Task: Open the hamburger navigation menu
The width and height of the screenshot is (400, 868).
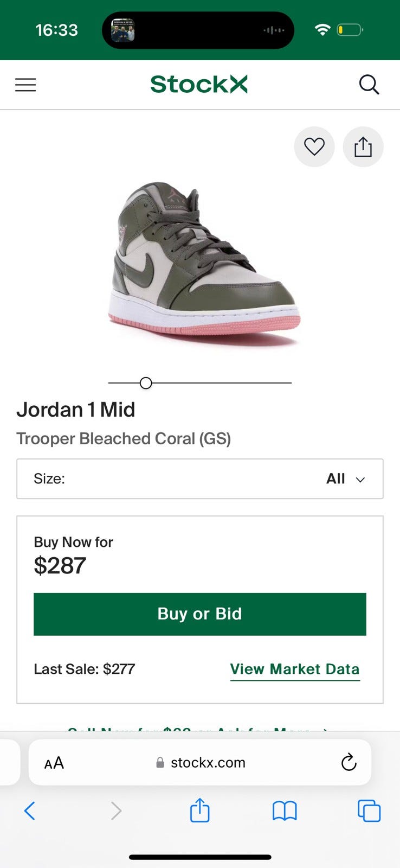Action: coord(25,85)
